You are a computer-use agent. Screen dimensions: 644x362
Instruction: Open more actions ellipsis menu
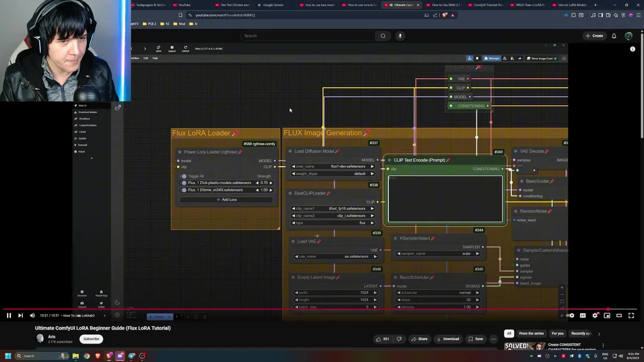tap(494, 339)
